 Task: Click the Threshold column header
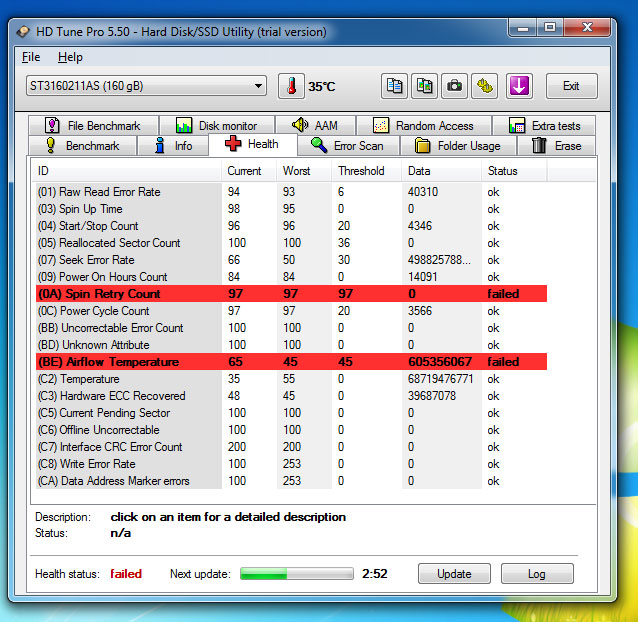tap(367, 171)
